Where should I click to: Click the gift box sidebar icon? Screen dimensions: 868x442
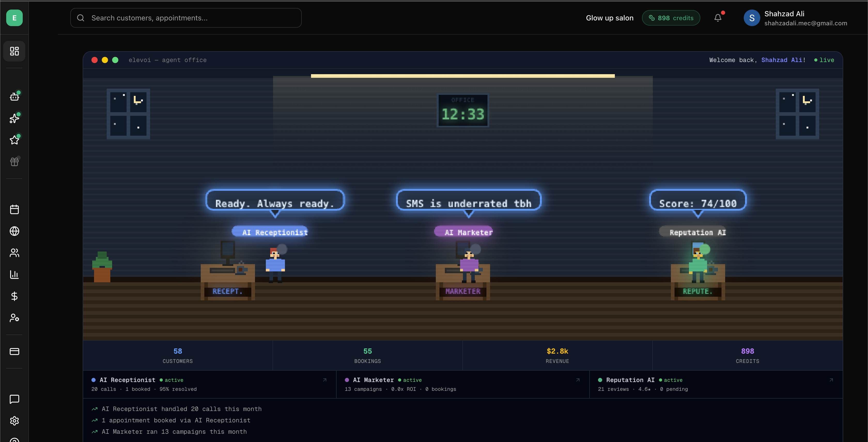[14, 162]
